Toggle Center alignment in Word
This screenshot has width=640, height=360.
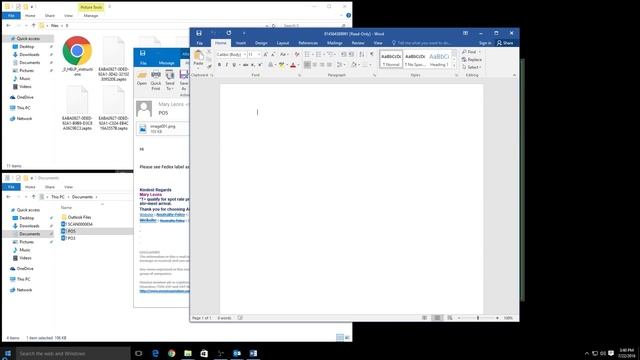[x=315, y=65]
